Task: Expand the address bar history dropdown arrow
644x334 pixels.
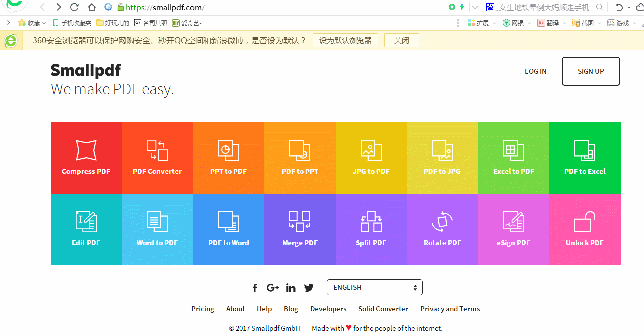Action: pyautogui.click(x=475, y=7)
